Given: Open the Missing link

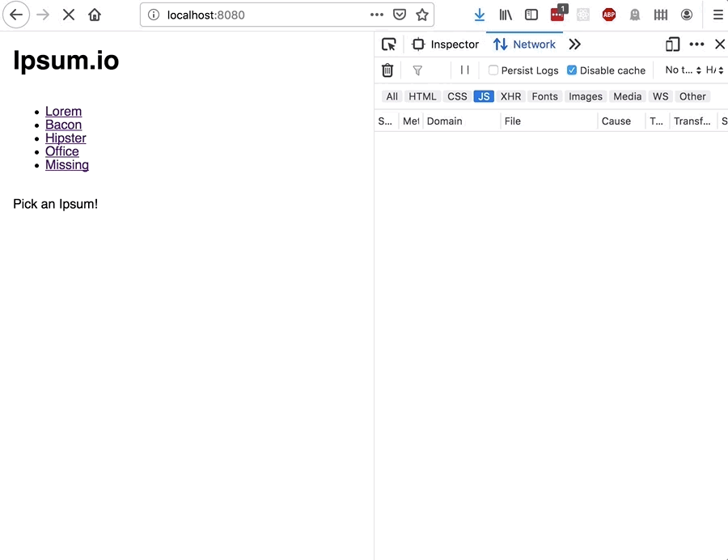Looking at the screenshot, I should pyautogui.click(x=67, y=165).
